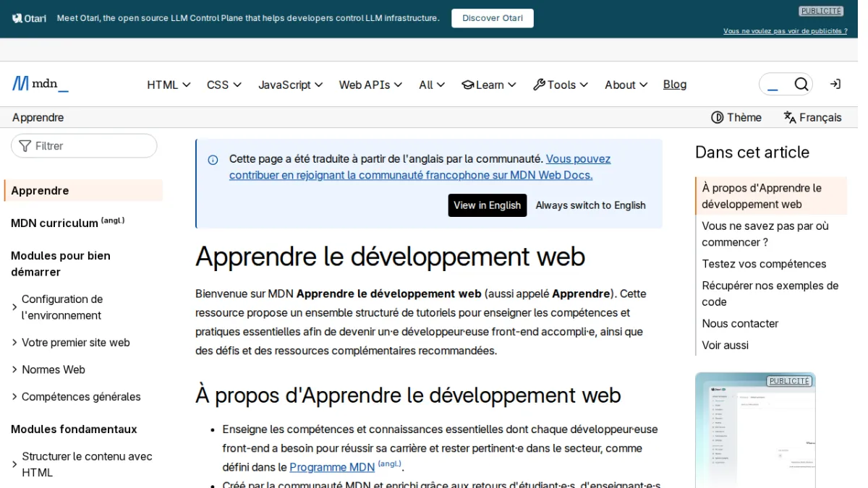Jump to Voir aussi section

coord(725,346)
